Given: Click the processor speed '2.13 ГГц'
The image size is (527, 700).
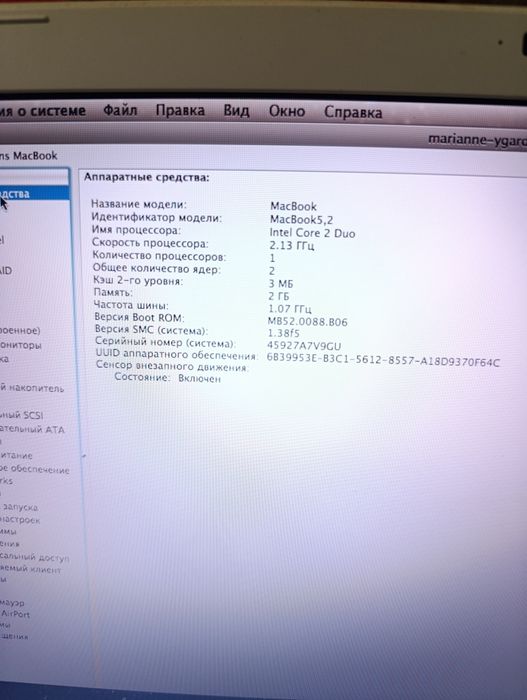Looking at the screenshot, I should 292,246.
